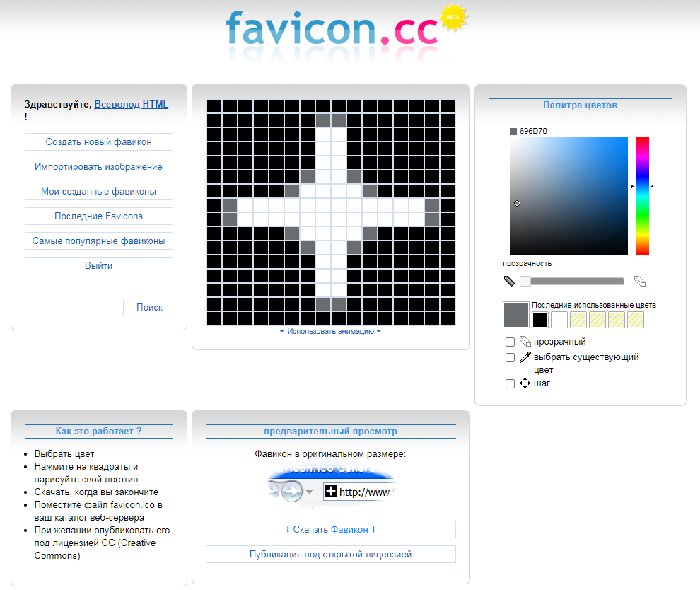Click the 696D70 hex color value
The image size is (700, 590).
pyautogui.click(x=533, y=131)
